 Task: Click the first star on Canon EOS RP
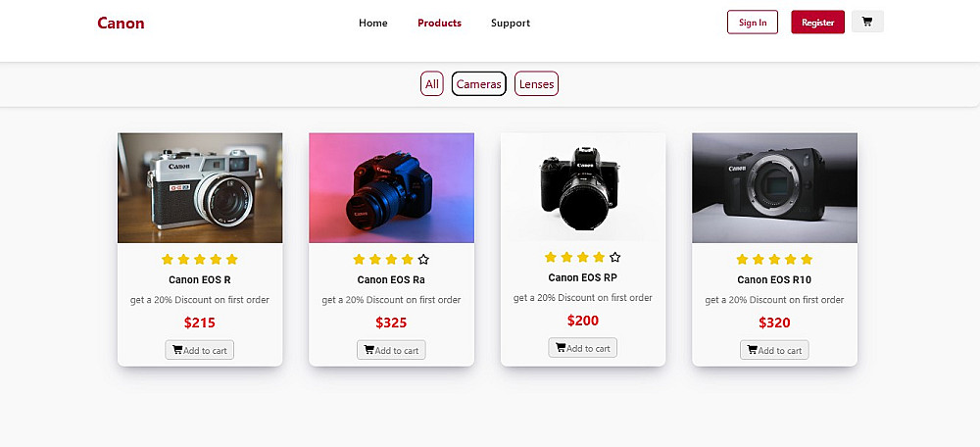pos(551,258)
